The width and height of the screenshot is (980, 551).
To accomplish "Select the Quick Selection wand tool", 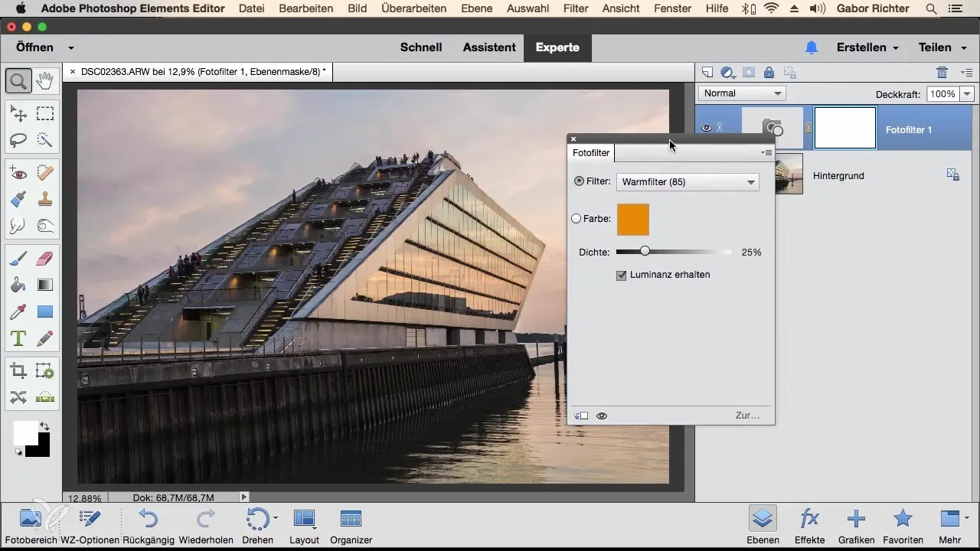I will (x=44, y=140).
